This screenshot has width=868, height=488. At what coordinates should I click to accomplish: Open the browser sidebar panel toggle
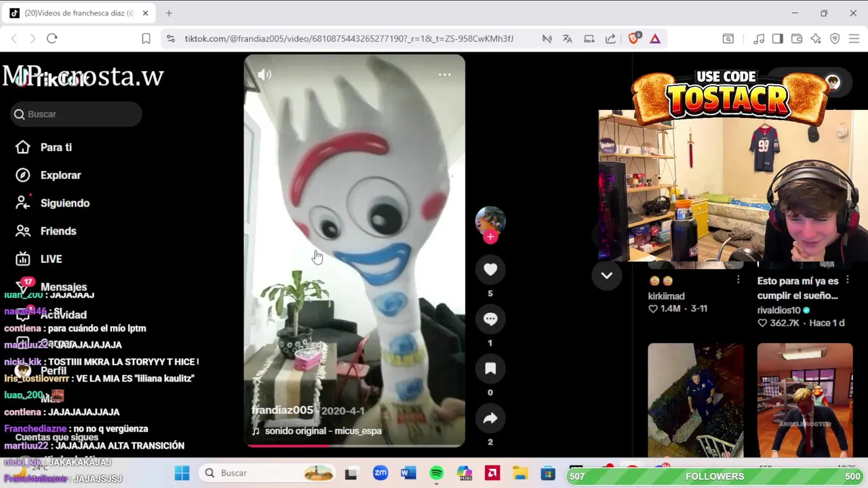pos(778,39)
